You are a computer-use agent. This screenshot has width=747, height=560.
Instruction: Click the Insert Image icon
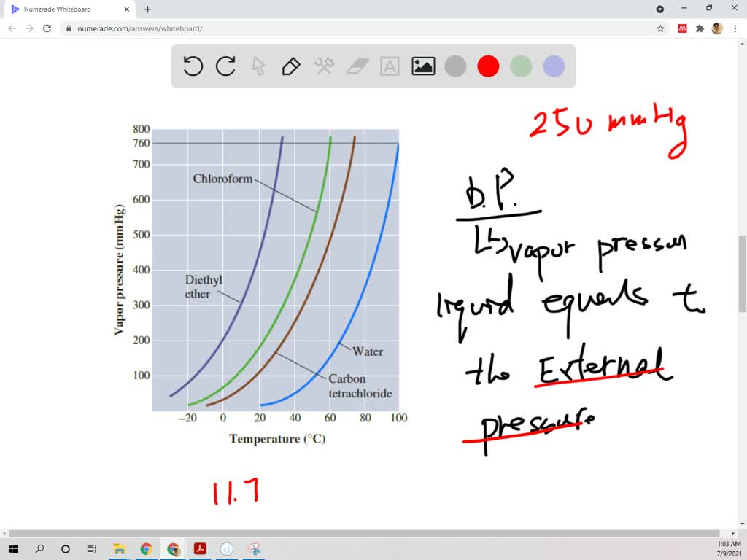click(x=422, y=66)
